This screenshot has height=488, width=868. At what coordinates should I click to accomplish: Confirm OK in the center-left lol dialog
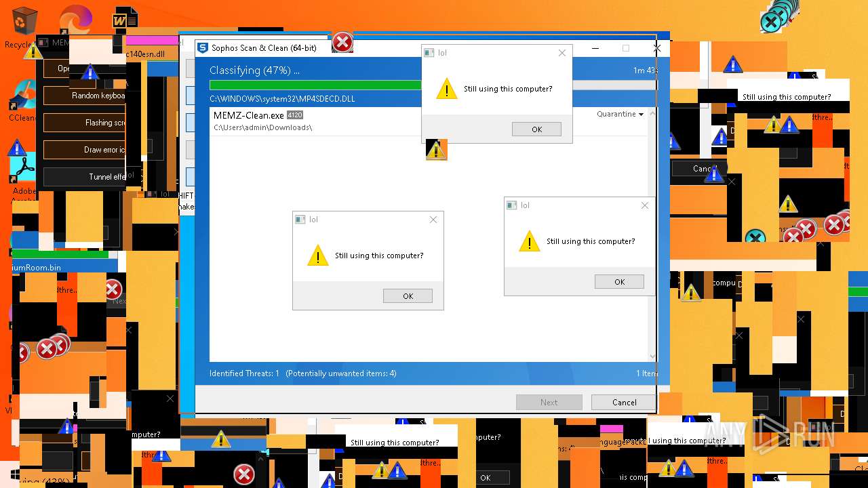pyautogui.click(x=408, y=296)
